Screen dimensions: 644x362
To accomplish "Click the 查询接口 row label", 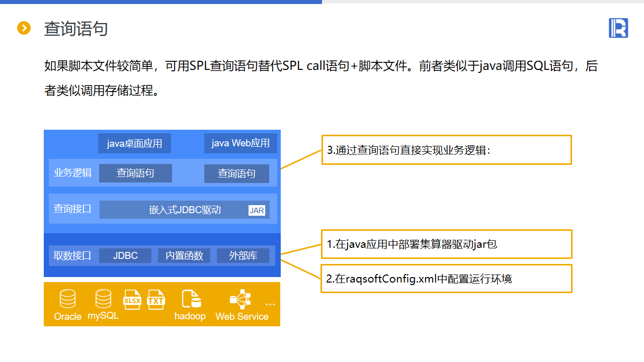I will [72, 209].
